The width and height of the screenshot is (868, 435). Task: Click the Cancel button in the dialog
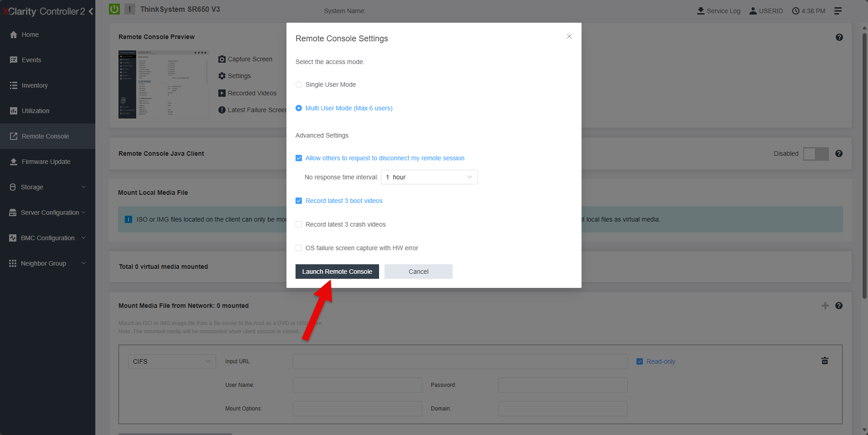pyautogui.click(x=418, y=272)
